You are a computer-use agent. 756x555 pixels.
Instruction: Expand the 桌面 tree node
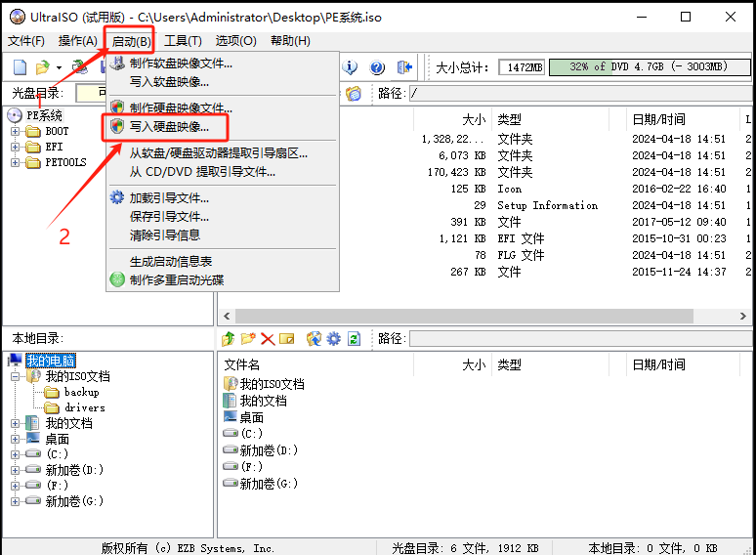tap(15, 440)
